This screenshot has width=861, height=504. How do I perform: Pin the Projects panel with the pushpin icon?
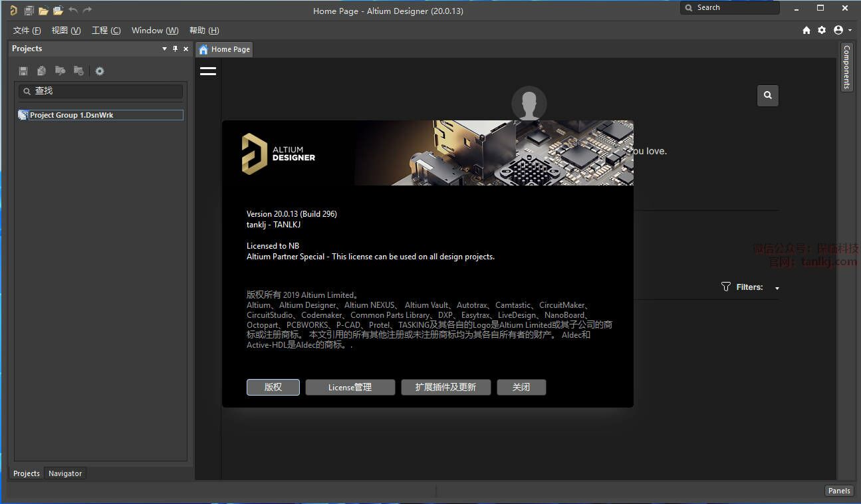click(x=176, y=49)
